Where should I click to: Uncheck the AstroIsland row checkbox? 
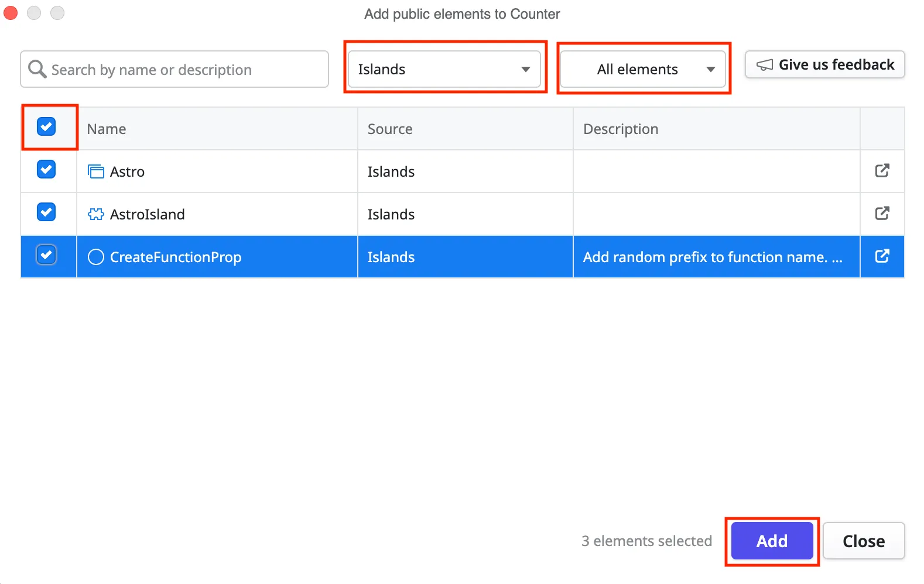(x=46, y=212)
